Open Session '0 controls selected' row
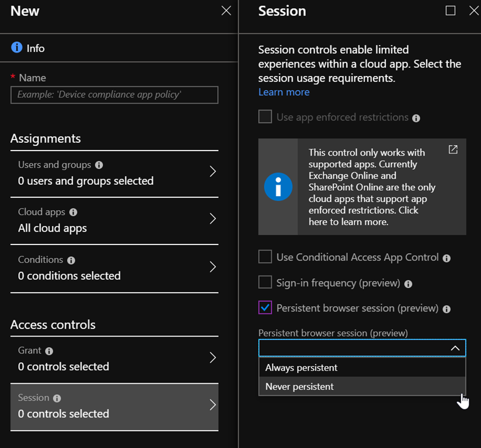The height and width of the screenshot is (448, 481). tap(114, 407)
